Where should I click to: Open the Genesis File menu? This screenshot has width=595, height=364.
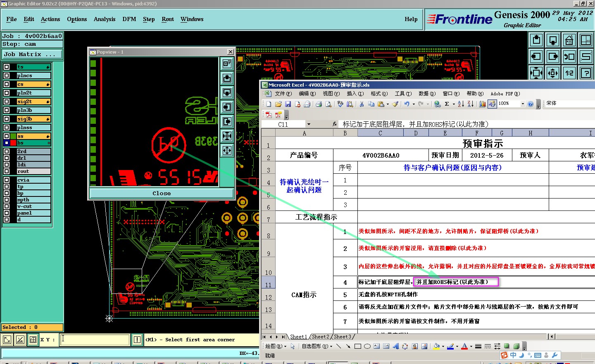(12, 19)
